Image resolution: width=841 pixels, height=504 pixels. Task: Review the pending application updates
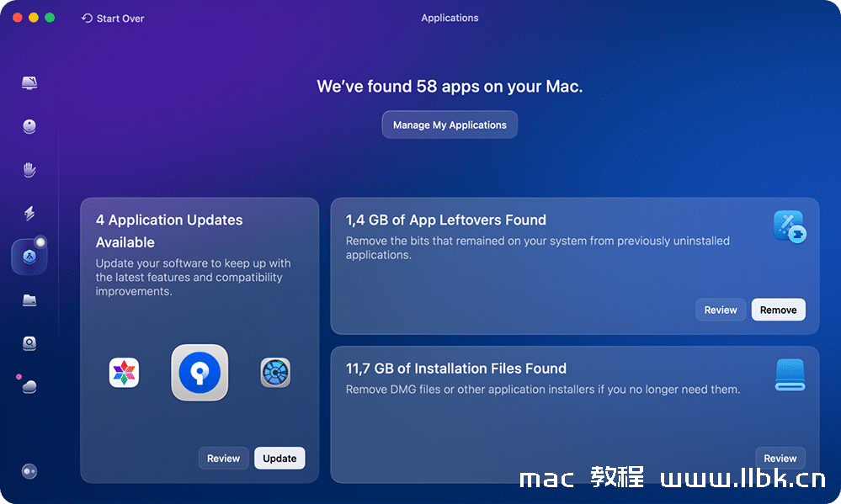tap(223, 458)
